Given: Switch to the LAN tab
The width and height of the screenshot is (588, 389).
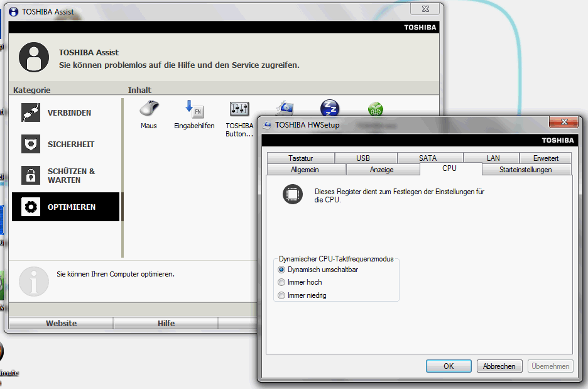Looking at the screenshot, I should pyautogui.click(x=492, y=158).
